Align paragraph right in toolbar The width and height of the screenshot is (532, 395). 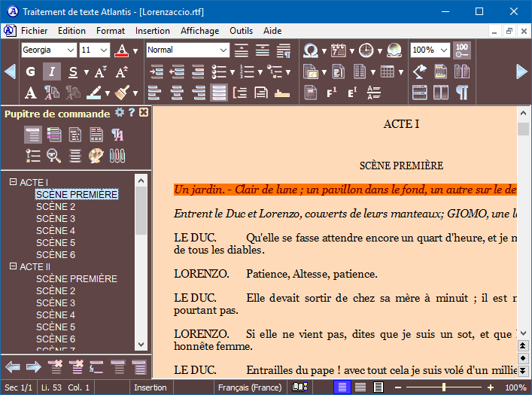(198, 93)
